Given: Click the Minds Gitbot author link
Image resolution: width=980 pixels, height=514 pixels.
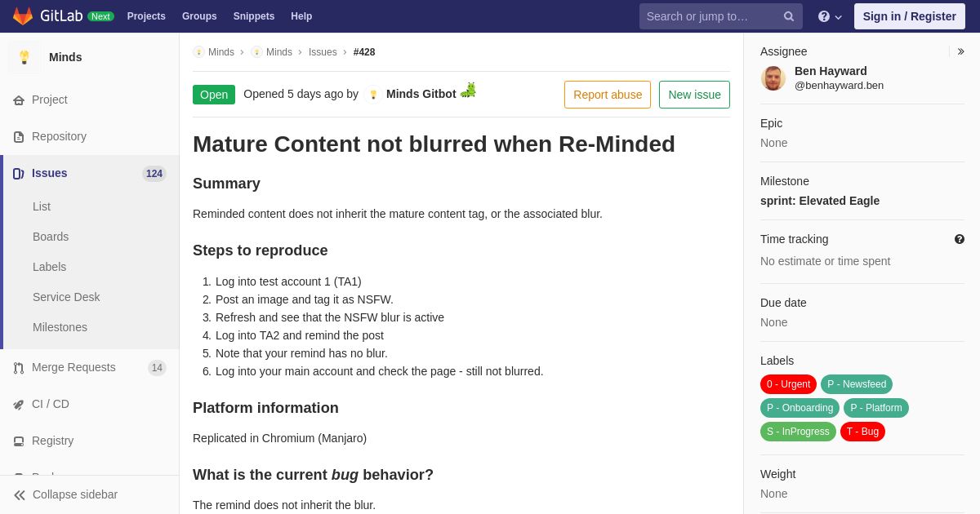Looking at the screenshot, I should pos(421,94).
